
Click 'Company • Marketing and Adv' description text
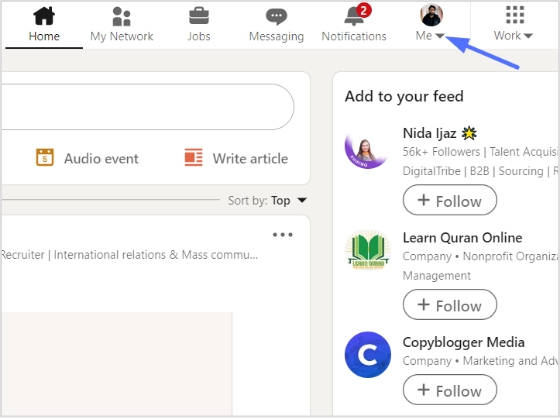480,361
